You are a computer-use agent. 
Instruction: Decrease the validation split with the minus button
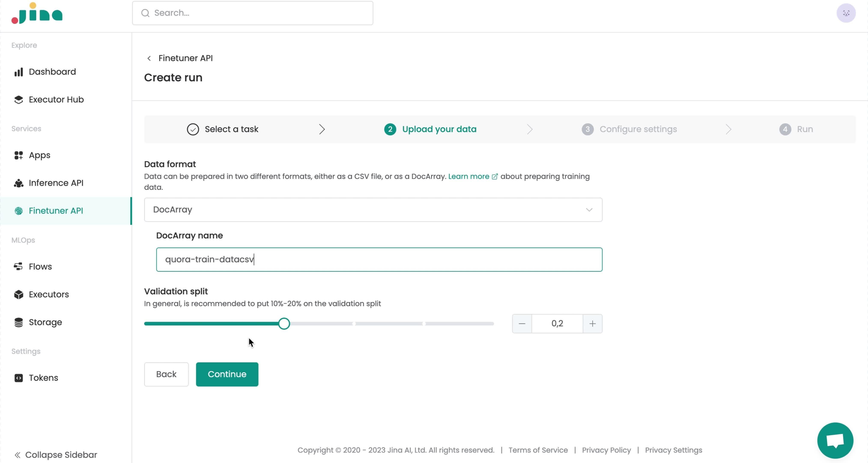pyautogui.click(x=522, y=324)
